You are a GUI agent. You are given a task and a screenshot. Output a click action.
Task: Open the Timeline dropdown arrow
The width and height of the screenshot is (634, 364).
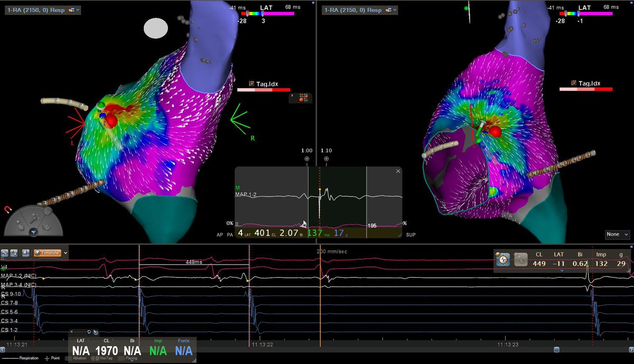coord(66,253)
